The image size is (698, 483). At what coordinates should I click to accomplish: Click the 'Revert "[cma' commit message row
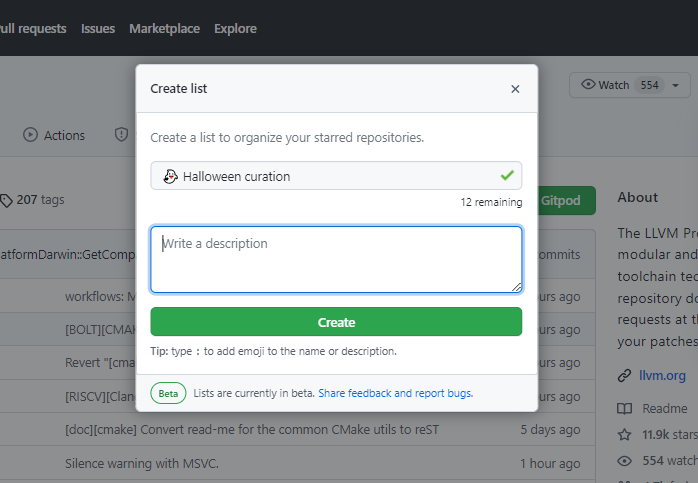(101, 363)
